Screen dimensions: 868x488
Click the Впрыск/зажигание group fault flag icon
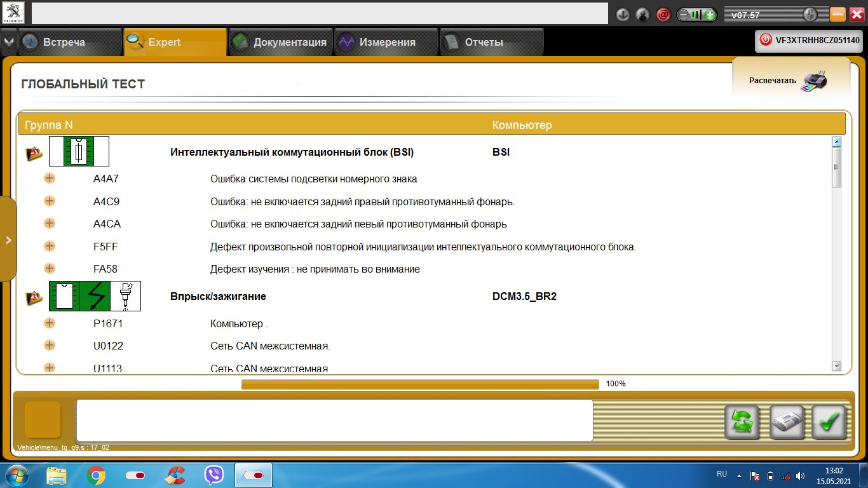(34, 297)
